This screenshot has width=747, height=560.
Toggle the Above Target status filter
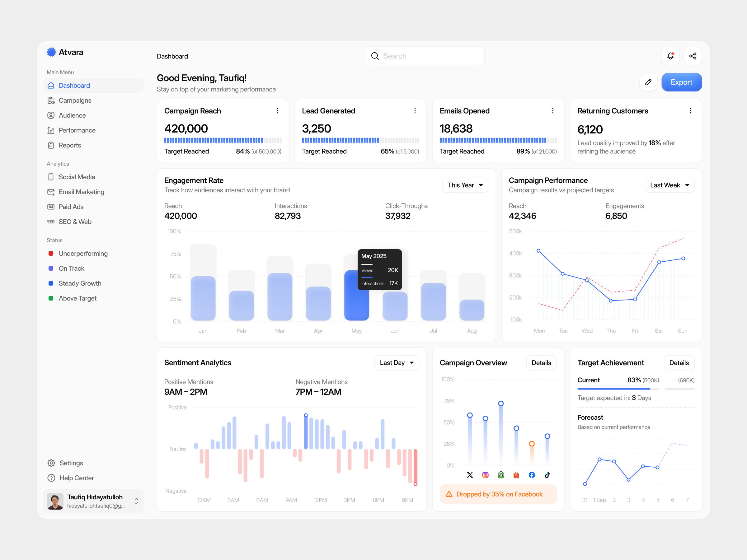click(78, 298)
